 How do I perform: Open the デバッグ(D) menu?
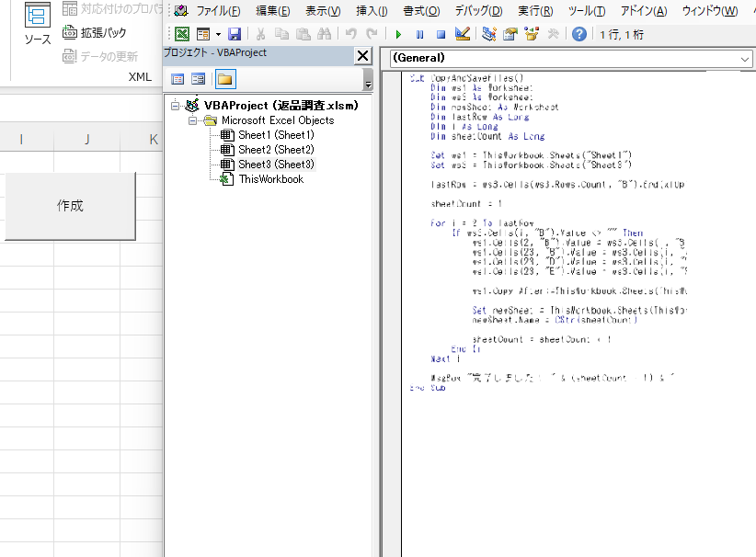click(478, 11)
